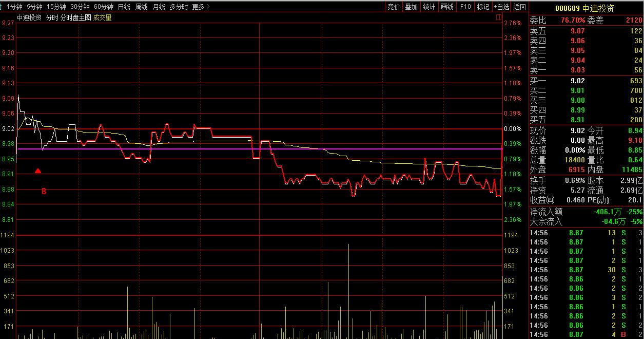Click the 总量 value 18400

(575, 160)
